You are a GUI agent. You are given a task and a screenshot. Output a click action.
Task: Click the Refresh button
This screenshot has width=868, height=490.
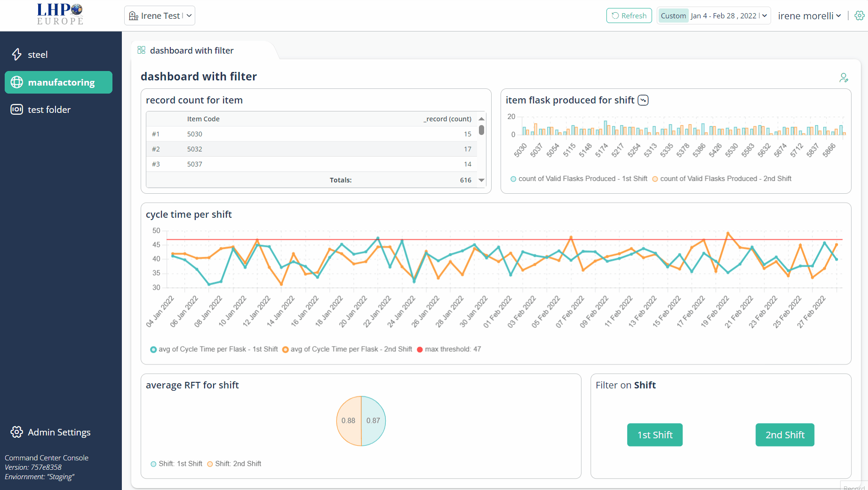point(629,16)
